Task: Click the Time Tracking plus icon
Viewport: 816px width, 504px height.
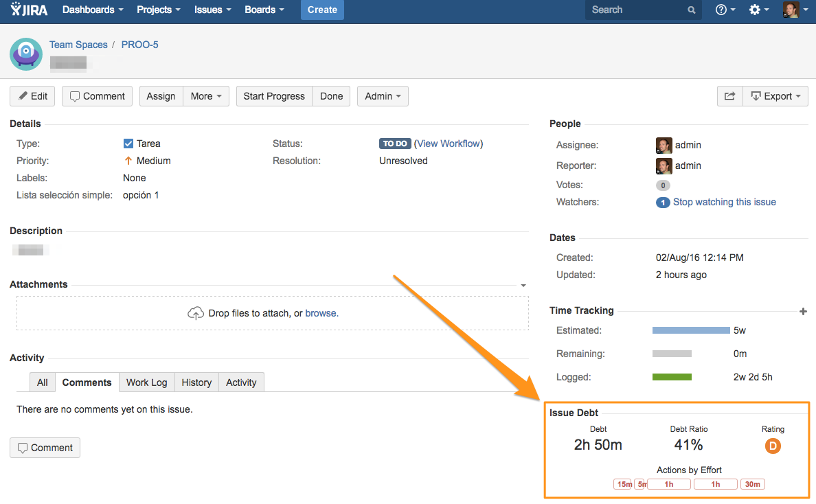Action: 803,312
